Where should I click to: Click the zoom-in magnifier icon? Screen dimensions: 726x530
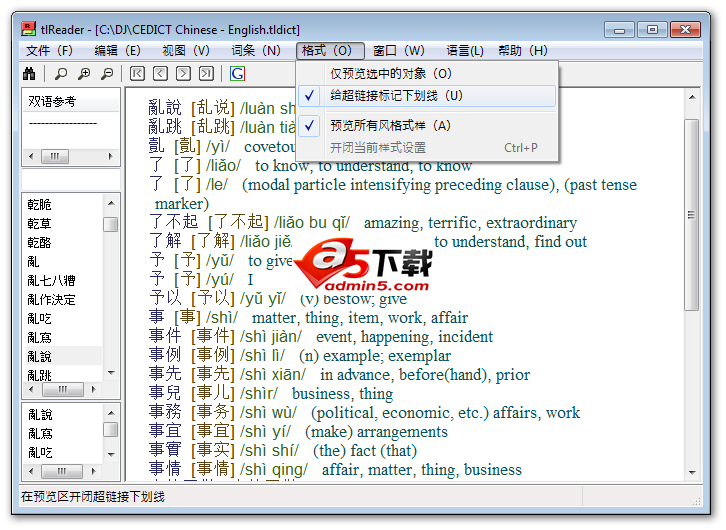pyautogui.click(x=84, y=73)
